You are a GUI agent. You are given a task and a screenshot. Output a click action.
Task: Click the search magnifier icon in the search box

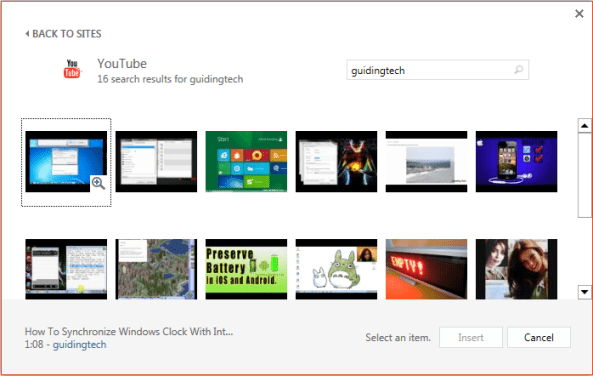pyautogui.click(x=518, y=70)
